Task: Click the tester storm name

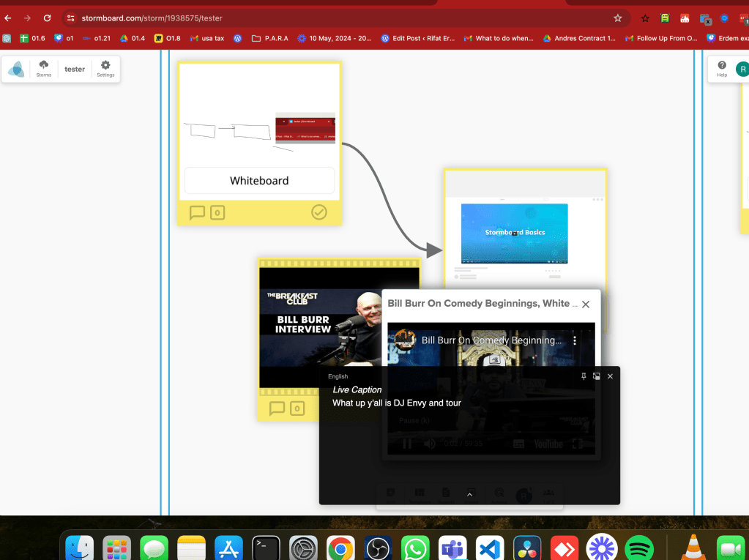Action: [75, 70]
